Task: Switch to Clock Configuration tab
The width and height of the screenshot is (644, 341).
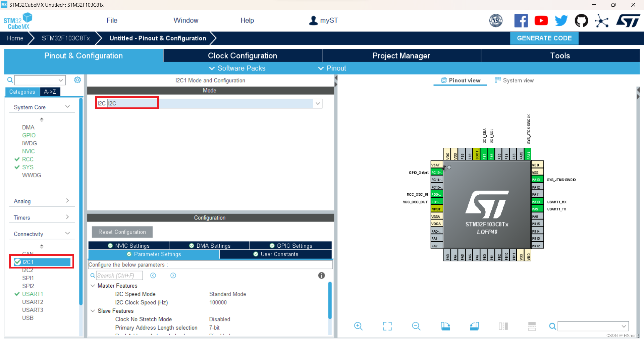Action: pos(243,56)
